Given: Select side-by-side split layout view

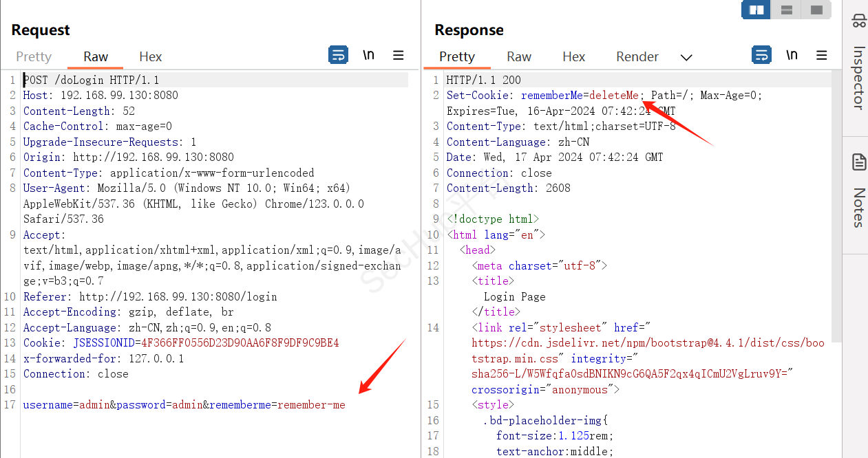Looking at the screenshot, I should point(756,10).
